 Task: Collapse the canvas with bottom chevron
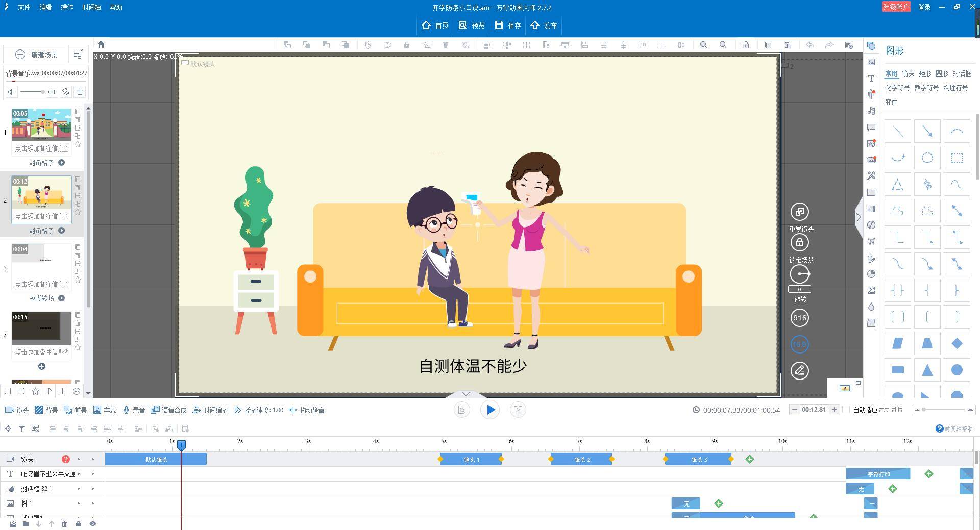pyautogui.click(x=465, y=394)
